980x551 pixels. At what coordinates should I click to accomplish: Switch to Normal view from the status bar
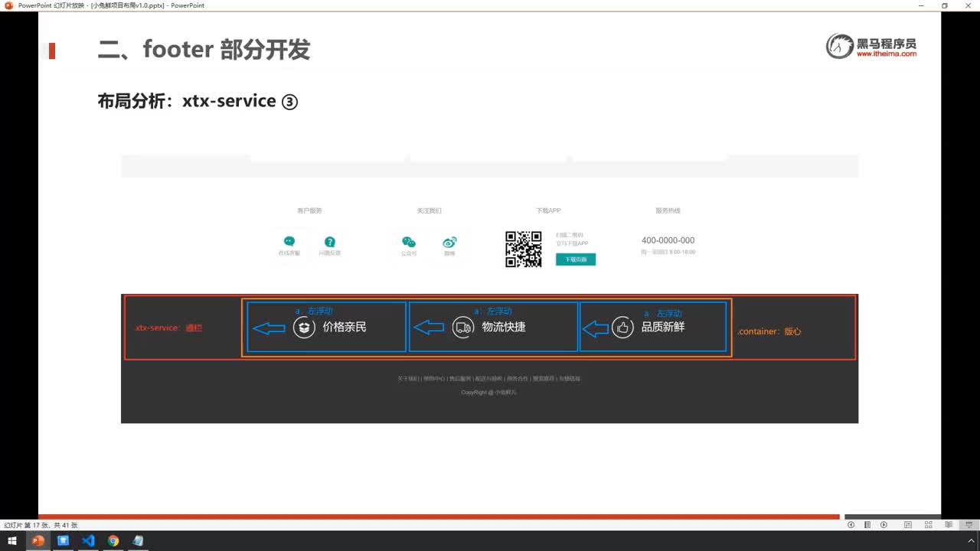907,525
